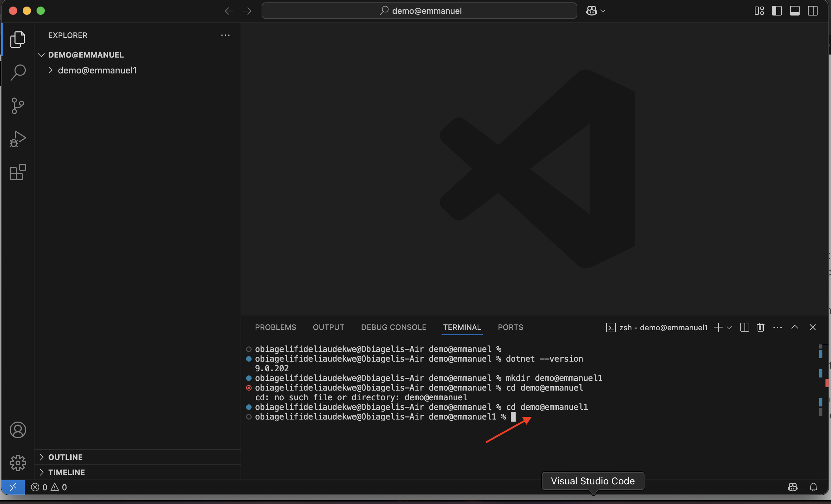The width and height of the screenshot is (831, 504).
Task: Click the '9.0.202' version output text
Action: click(272, 369)
